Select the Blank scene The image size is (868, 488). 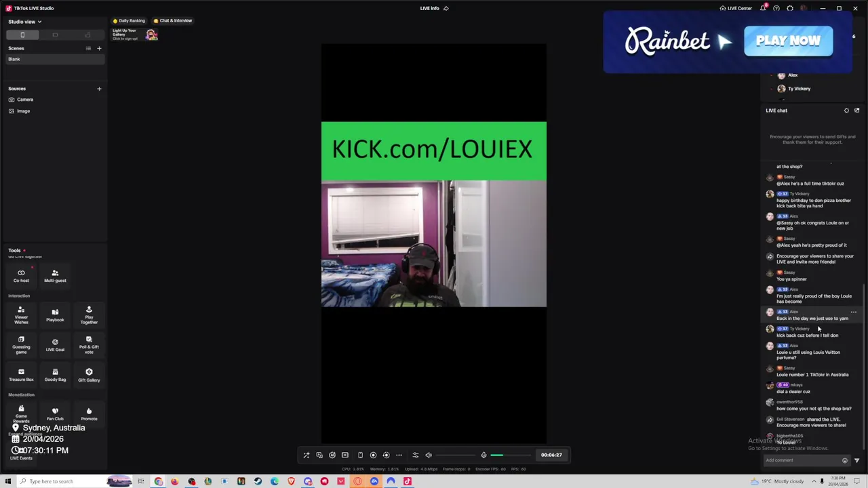pyautogui.click(x=54, y=60)
